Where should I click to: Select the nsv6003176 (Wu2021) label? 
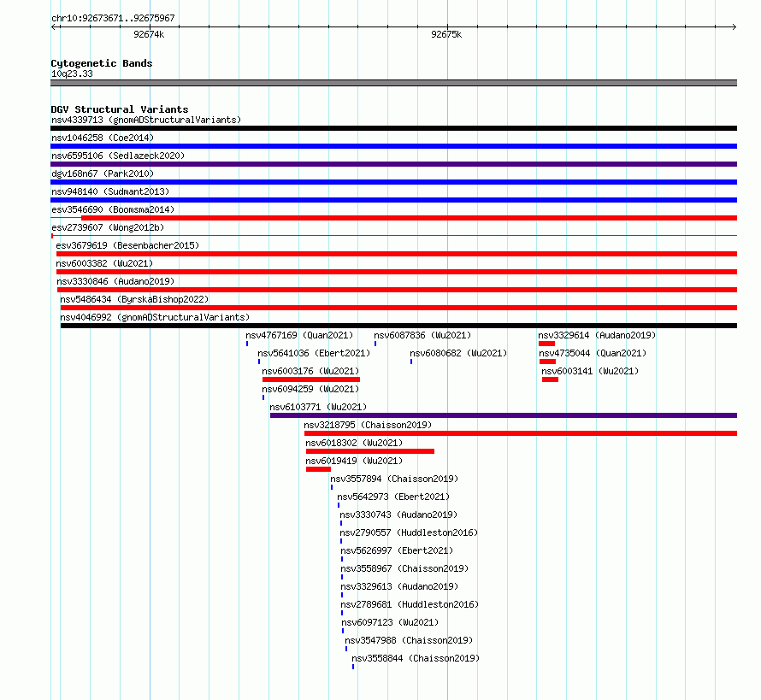310,371
